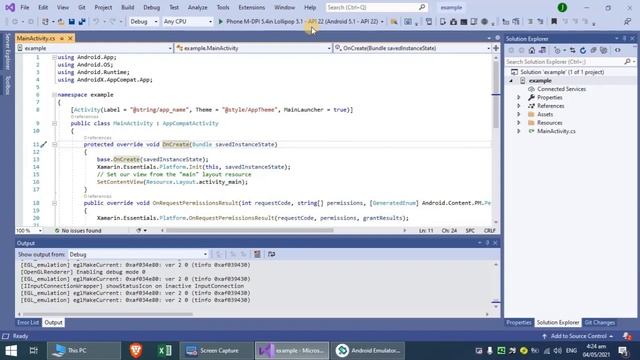
Task: Click the Undo arrow icon
Action: (x=96, y=22)
